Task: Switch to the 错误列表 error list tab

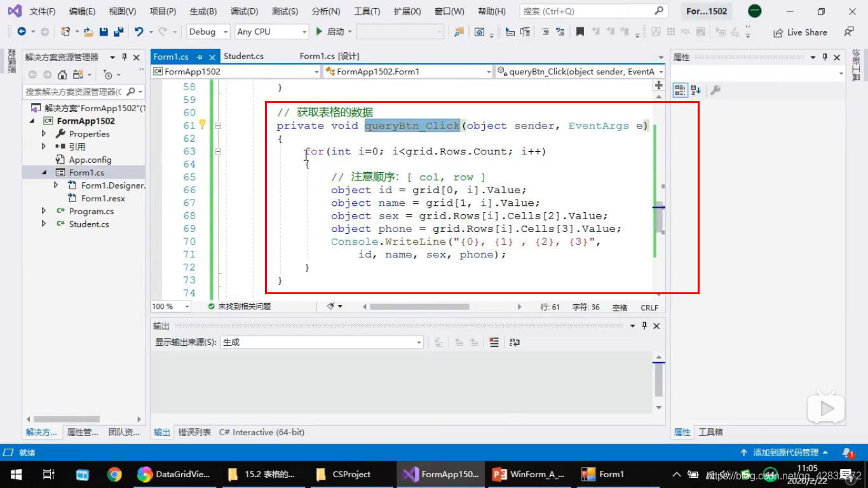Action: pyautogui.click(x=194, y=432)
